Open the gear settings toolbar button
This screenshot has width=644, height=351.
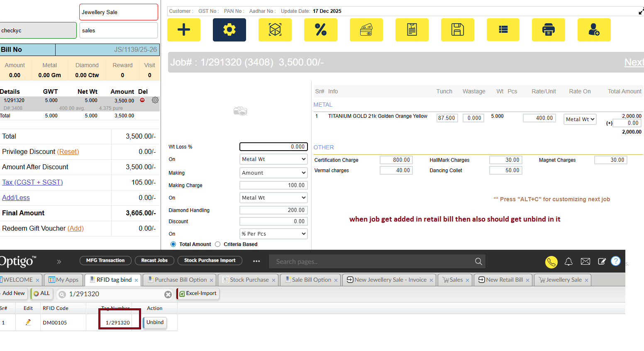229,30
